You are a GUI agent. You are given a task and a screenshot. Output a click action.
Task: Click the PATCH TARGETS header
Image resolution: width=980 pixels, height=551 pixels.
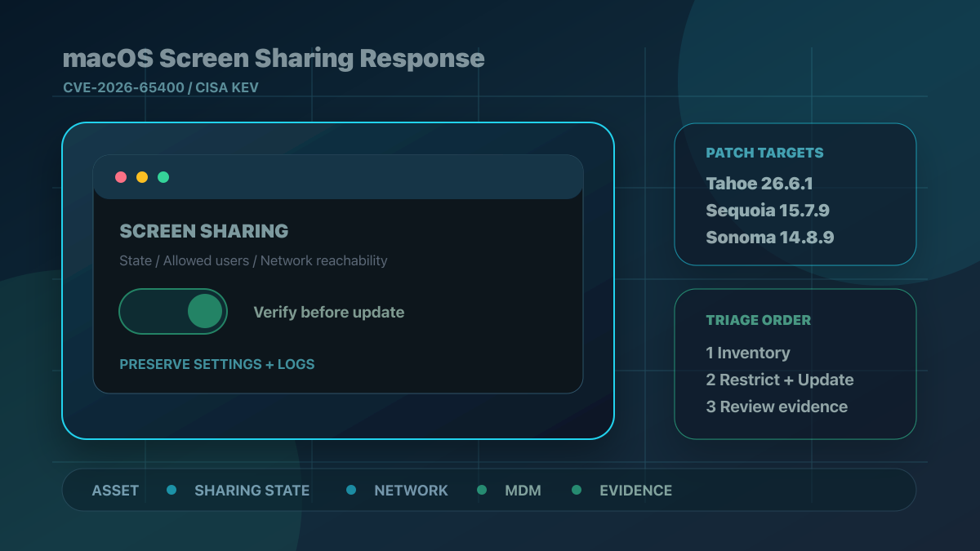pos(764,153)
